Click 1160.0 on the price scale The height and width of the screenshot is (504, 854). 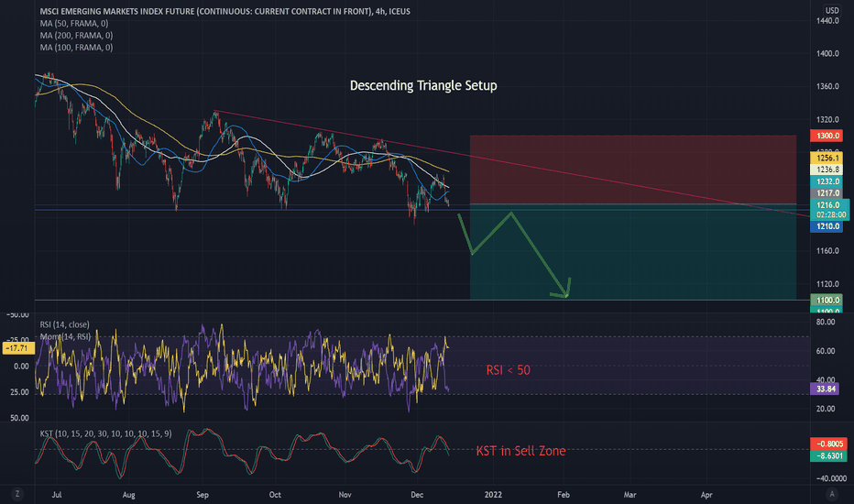tap(827, 251)
